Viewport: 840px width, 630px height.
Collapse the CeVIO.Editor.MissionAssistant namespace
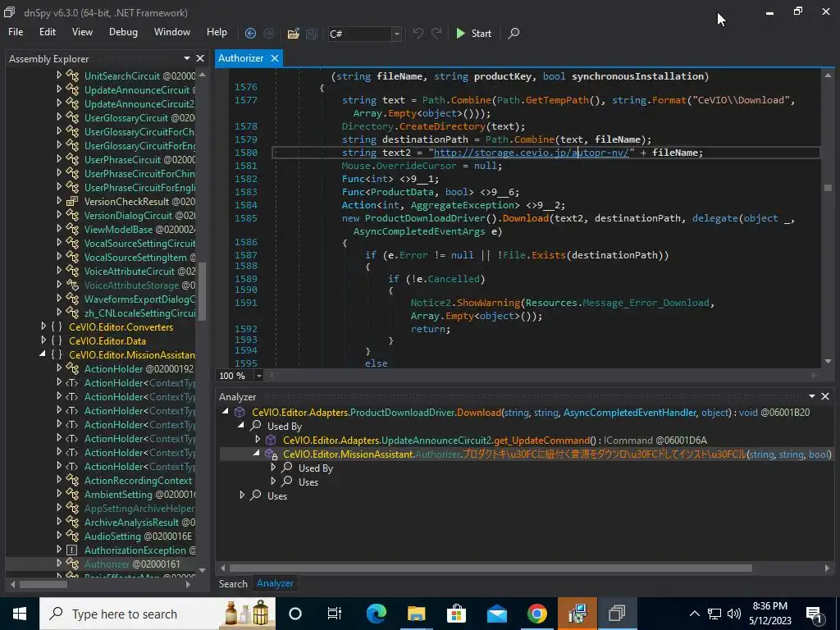43,354
